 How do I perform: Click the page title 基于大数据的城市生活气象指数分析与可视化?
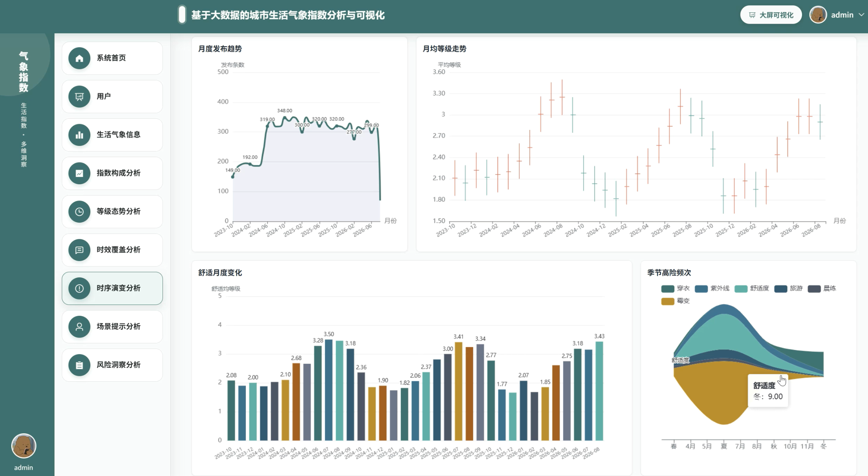pyautogui.click(x=288, y=15)
